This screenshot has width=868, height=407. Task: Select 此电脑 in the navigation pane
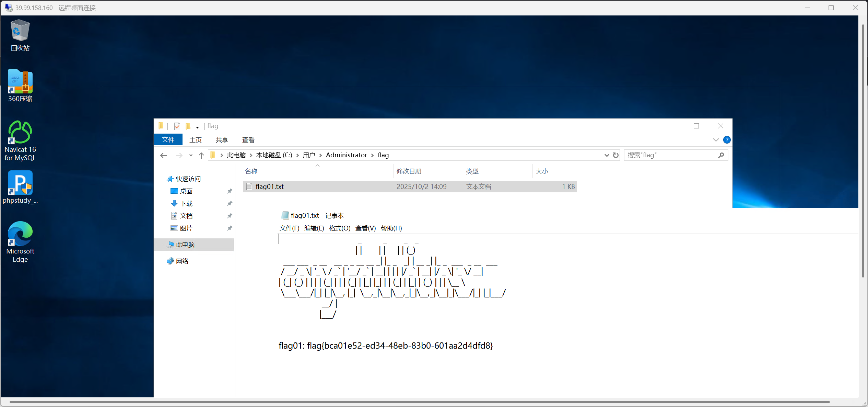pos(185,245)
